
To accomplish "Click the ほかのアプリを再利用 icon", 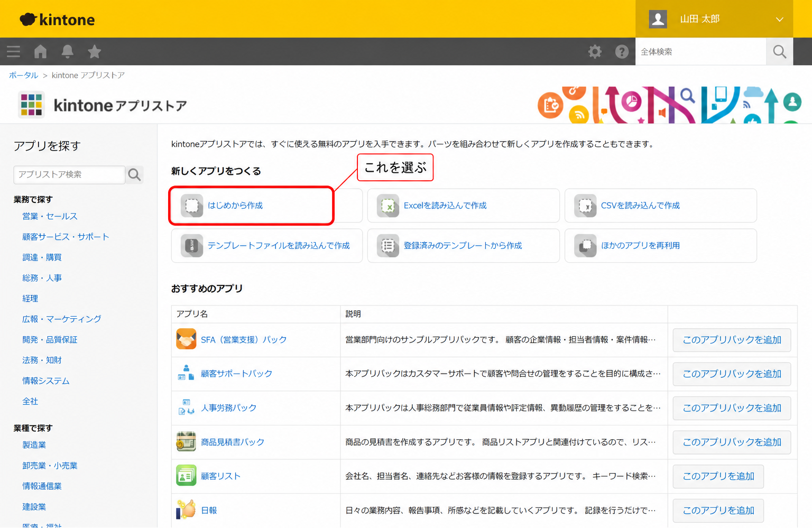I will tap(585, 246).
